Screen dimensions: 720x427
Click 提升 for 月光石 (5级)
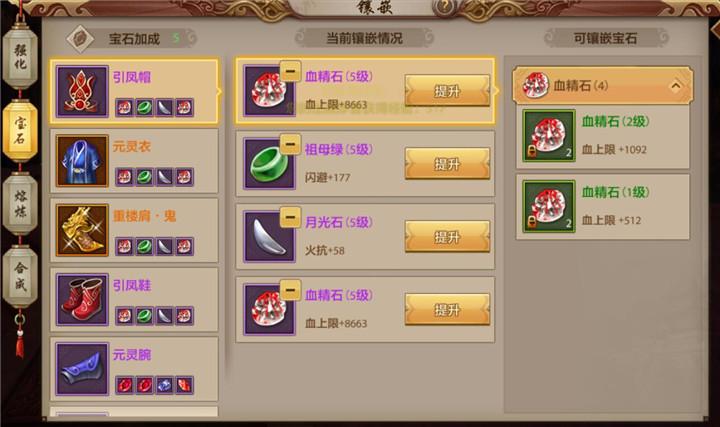point(447,237)
